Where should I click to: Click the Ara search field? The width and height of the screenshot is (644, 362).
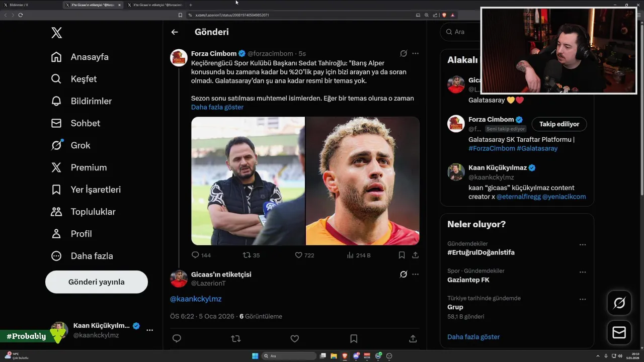pyautogui.click(x=460, y=32)
